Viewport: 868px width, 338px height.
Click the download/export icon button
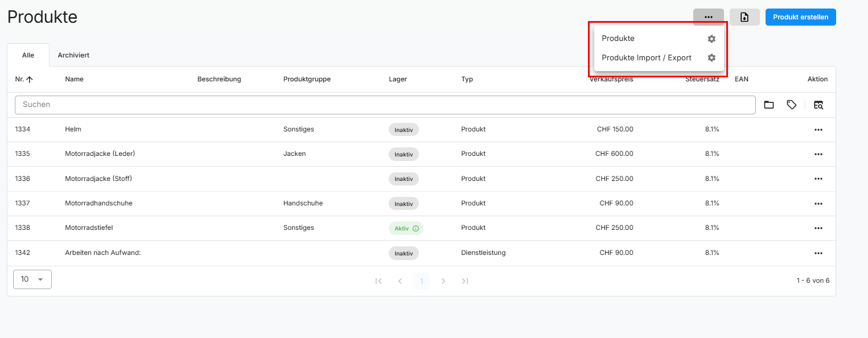coord(744,17)
